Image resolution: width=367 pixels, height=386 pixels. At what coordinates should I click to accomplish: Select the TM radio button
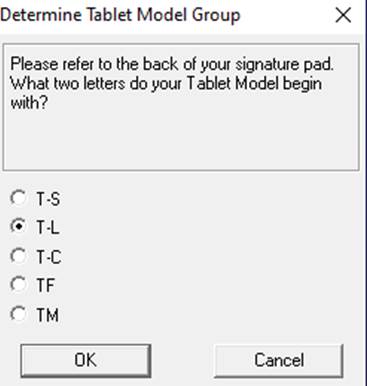tap(18, 314)
